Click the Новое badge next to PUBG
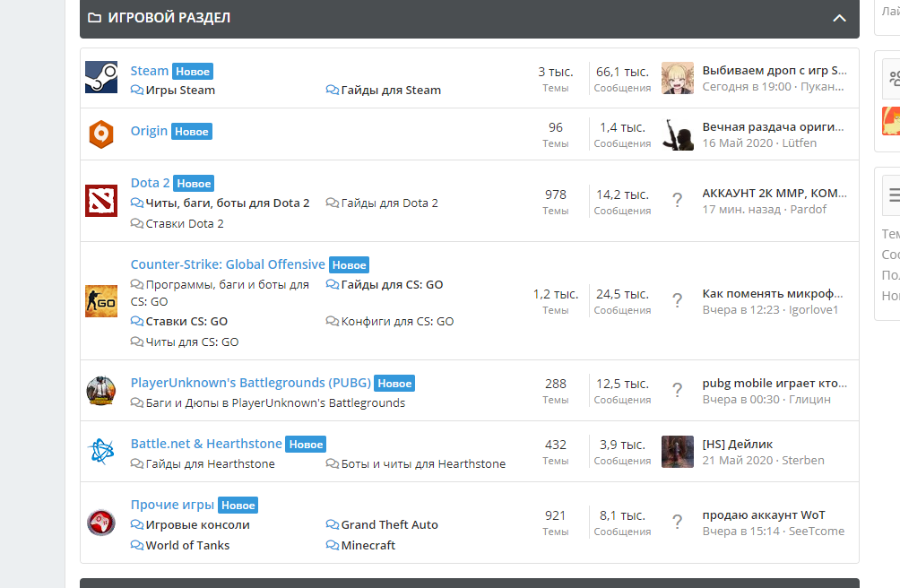The width and height of the screenshot is (900, 588). [x=394, y=384]
